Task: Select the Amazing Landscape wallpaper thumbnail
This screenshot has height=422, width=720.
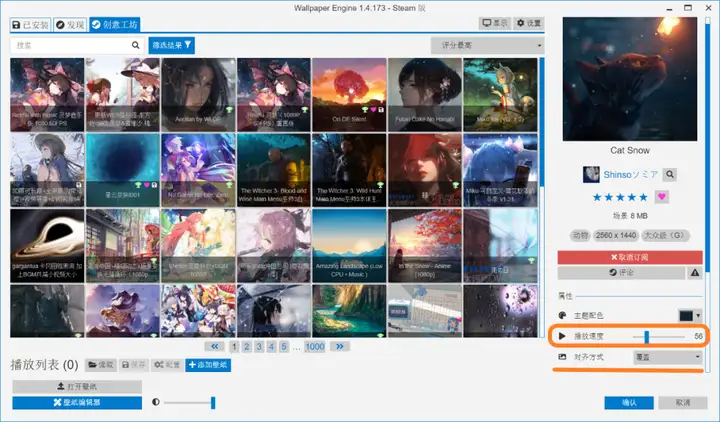Action: tap(349, 246)
